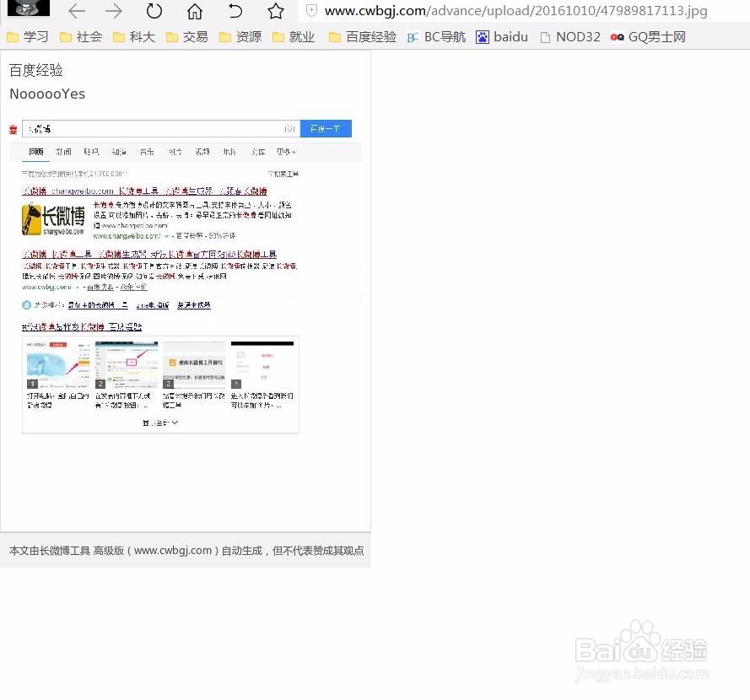
Task: Open the search tools link (搜索工具)
Action: [x=283, y=174]
